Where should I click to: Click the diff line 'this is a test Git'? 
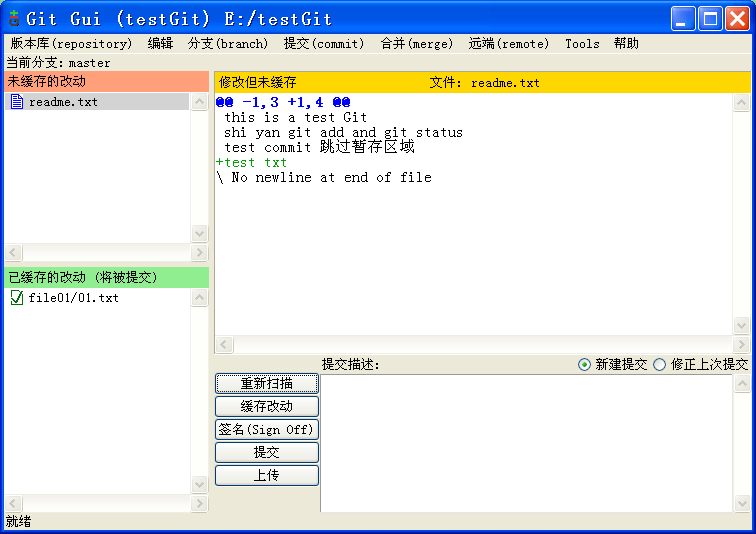(x=295, y=117)
